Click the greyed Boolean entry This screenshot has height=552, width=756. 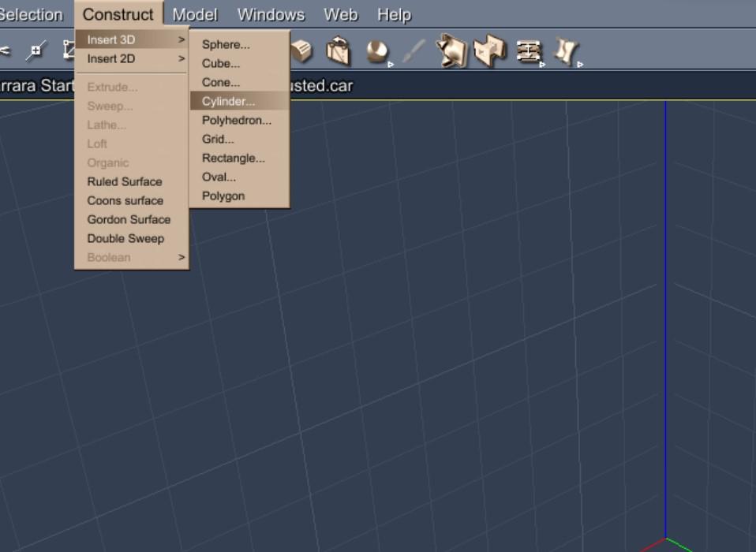click(131, 257)
